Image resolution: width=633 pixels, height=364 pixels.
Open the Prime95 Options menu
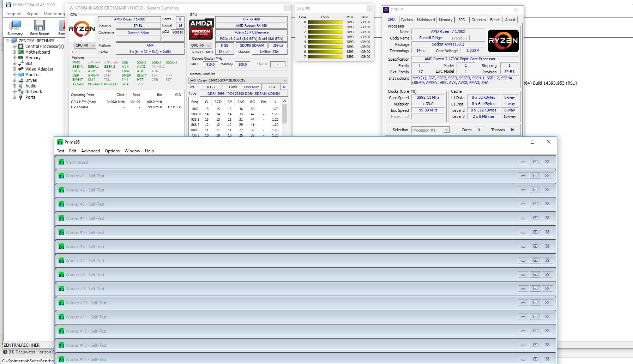pyautogui.click(x=112, y=151)
